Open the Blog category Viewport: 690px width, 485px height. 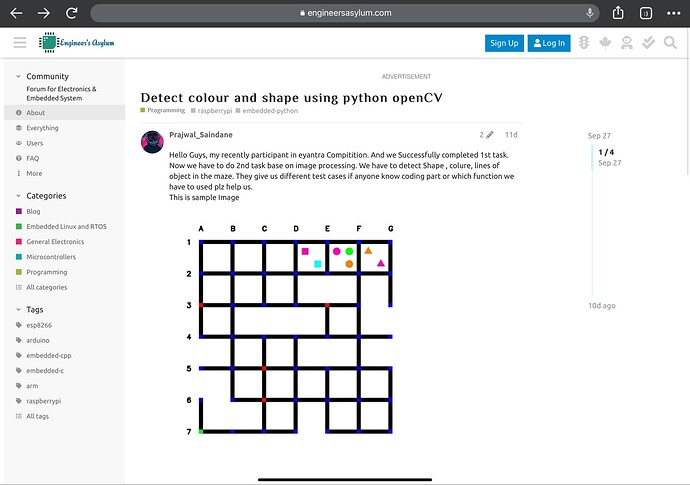(65, 211)
